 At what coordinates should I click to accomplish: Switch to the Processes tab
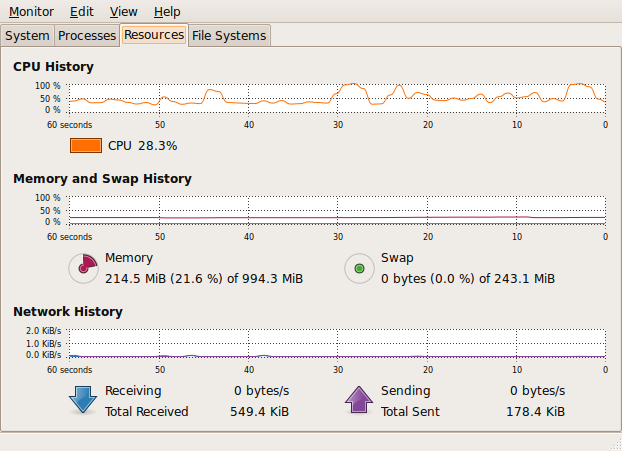(x=87, y=36)
